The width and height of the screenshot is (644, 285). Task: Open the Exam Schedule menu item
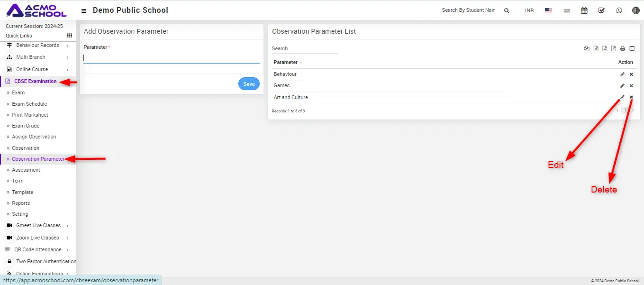click(x=29, y=104)
